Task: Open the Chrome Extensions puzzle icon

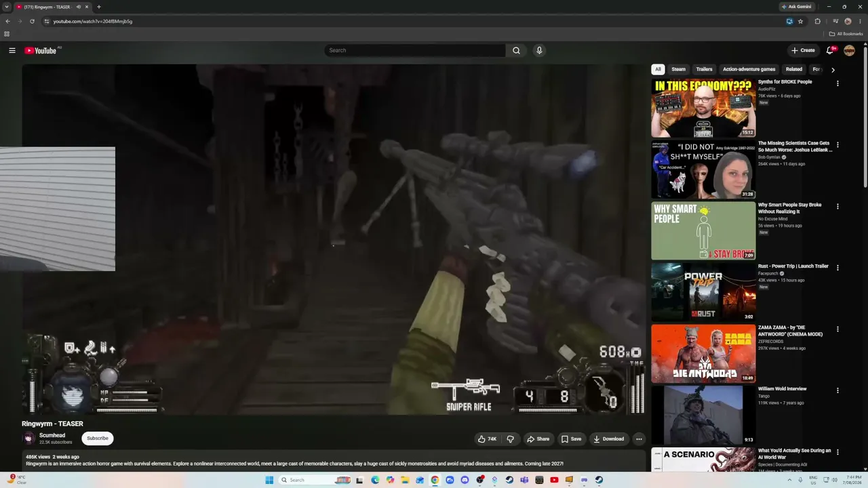Action: pos(817,21)
